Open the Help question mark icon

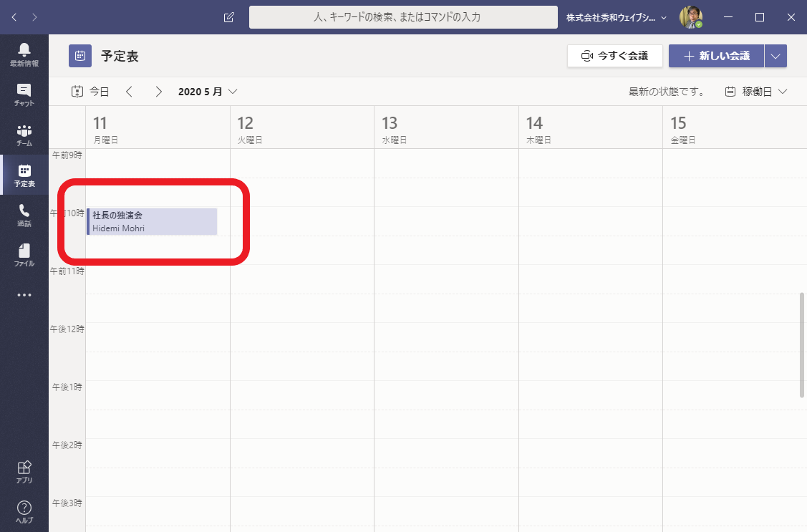pyautogui.click(x=24, y=511)
